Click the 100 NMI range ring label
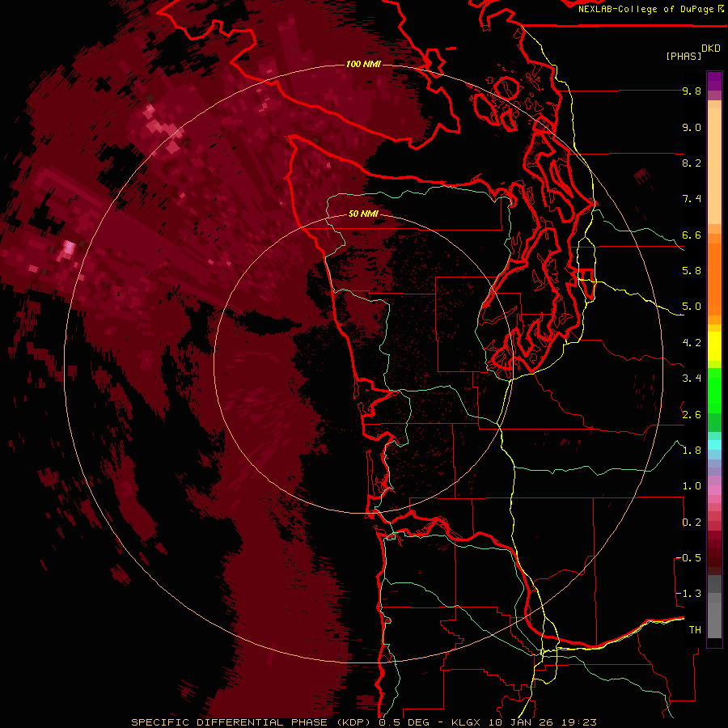This screenshot has width=728, height=728. [363, 64]
